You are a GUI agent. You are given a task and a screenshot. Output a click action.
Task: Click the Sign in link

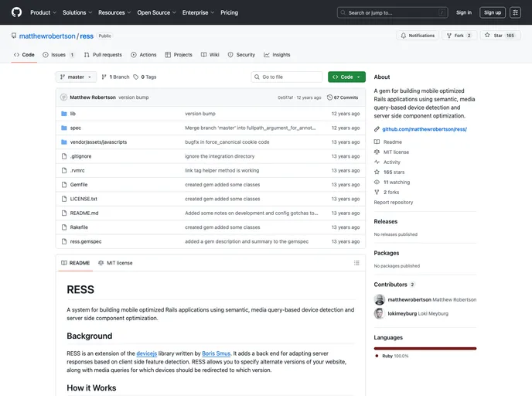pos(464,12)
